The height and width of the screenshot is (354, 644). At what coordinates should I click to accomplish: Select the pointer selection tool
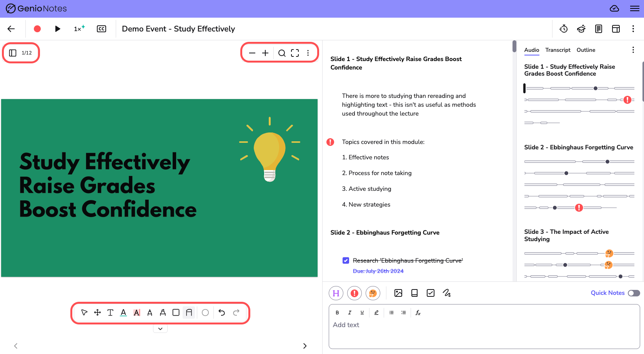click(x=84, y=313)
